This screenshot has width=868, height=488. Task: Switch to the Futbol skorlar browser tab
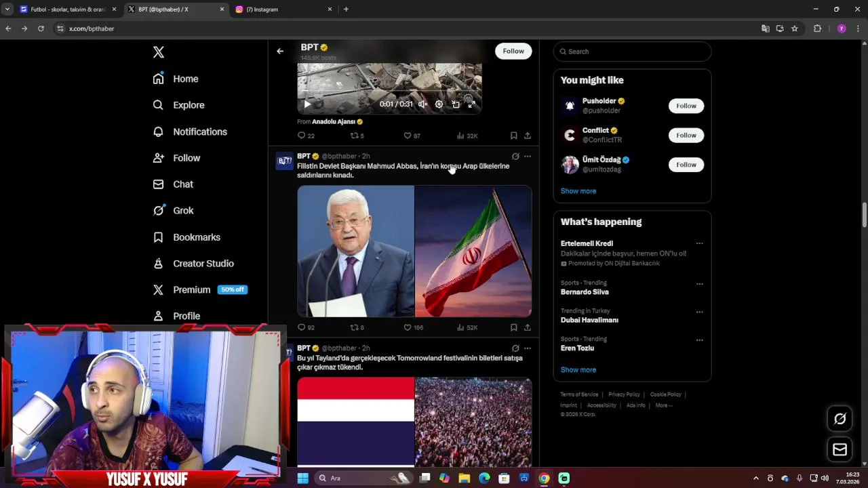click(x=68, y=9)
